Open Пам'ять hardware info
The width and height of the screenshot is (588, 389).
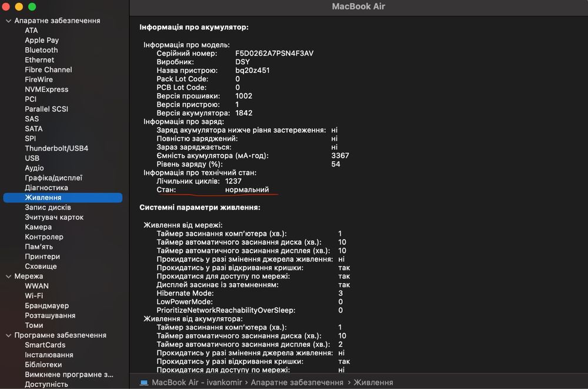pos(39,247)
